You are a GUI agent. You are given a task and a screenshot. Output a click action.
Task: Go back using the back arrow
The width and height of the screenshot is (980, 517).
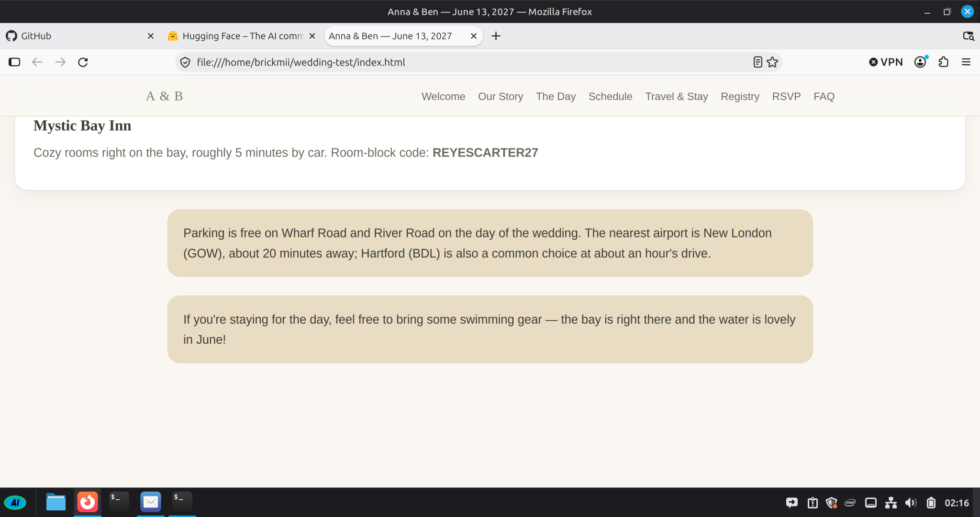point(37,62)
